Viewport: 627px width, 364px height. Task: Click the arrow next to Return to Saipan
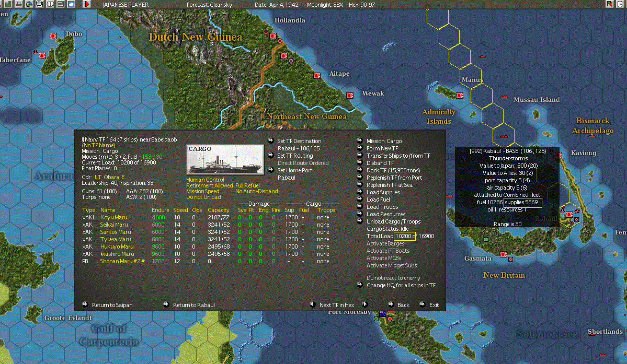pyautogui.click(x=85, y=304)
